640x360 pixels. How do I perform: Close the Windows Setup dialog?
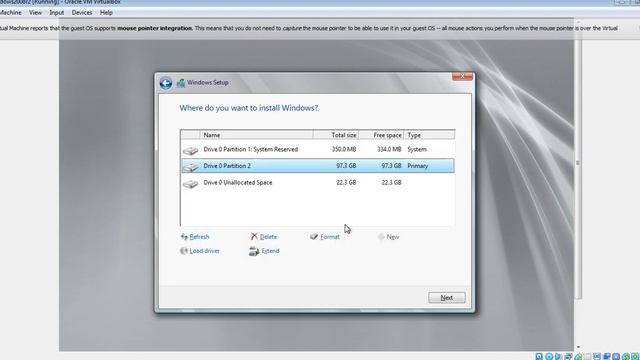pyautogui.click(x=462, y=76)
